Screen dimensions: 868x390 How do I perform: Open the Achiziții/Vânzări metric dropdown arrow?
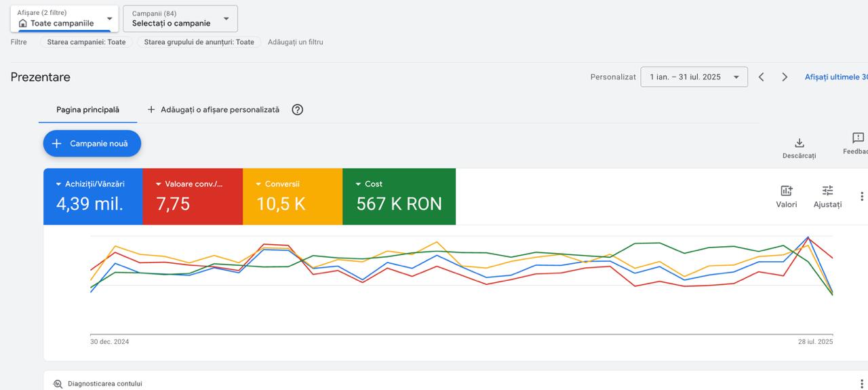pyautogui.click(x=59, y=184)
